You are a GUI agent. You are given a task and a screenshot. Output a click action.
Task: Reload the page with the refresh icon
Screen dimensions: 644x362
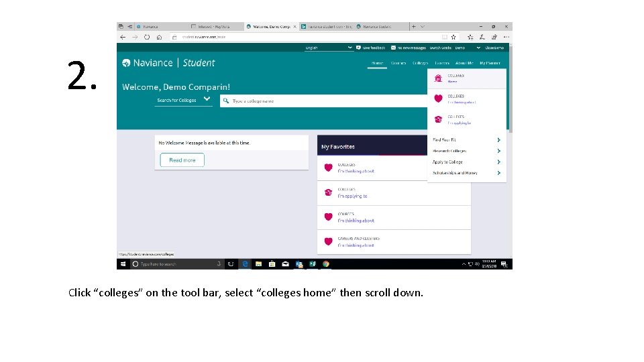[x=147, y=37]
